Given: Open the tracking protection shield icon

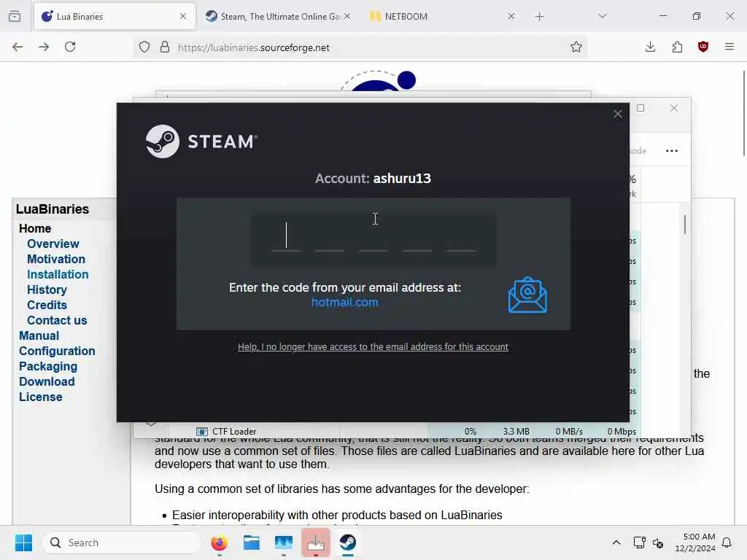Looking at the screenshot, I should tap(144, 47).
